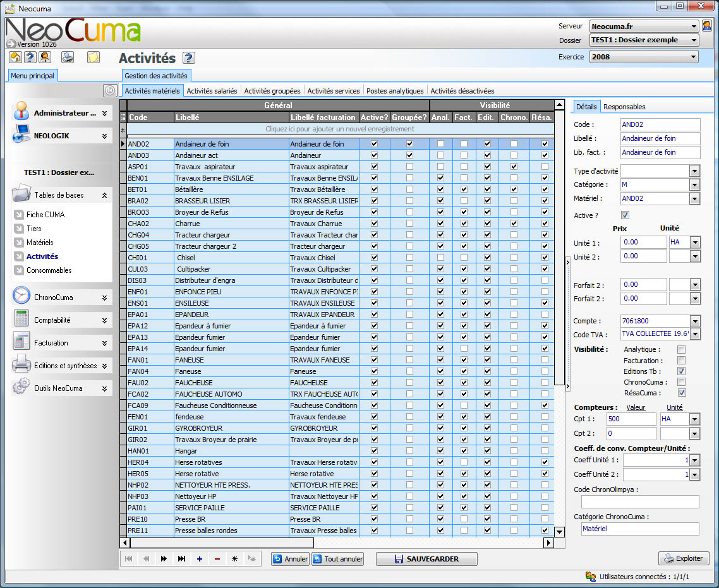Click the red minus icon to delete record

(x=217, y=559)
